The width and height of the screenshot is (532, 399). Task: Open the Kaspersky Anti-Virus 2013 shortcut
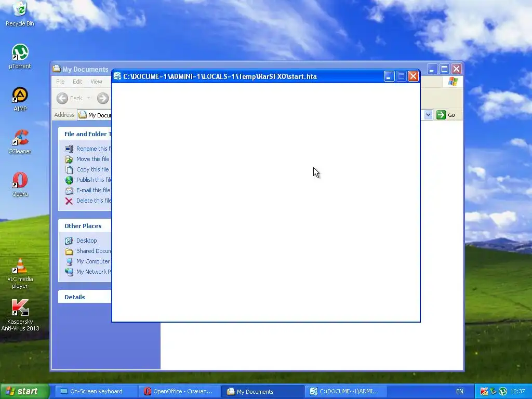click(20, 315)
